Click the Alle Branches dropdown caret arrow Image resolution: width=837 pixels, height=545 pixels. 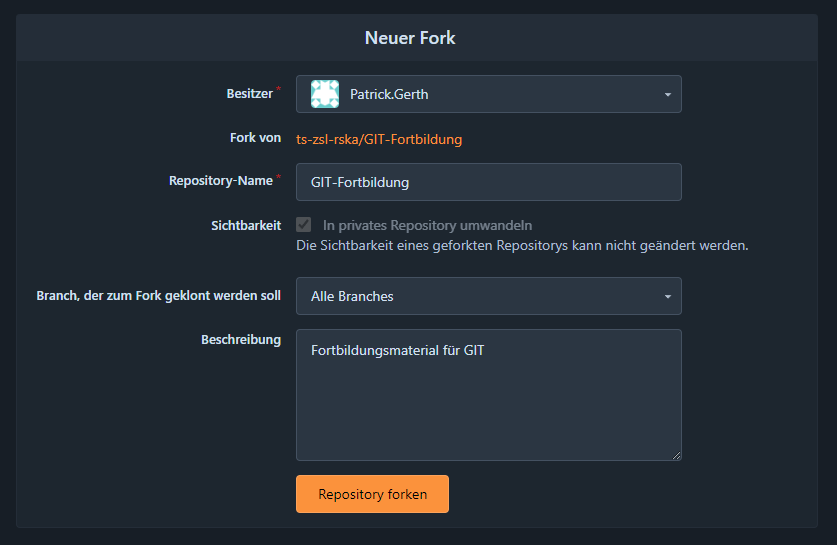(x=667, y=297)
